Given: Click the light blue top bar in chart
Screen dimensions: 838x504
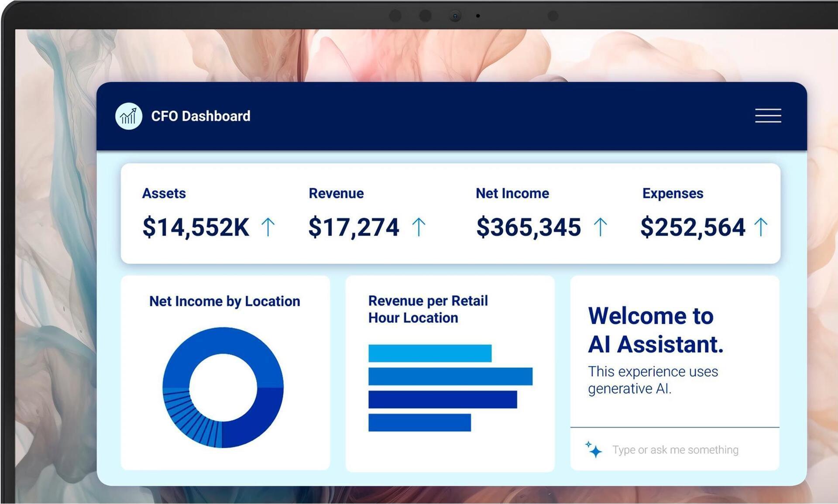Looking at the screenshot, I should 429,353.
